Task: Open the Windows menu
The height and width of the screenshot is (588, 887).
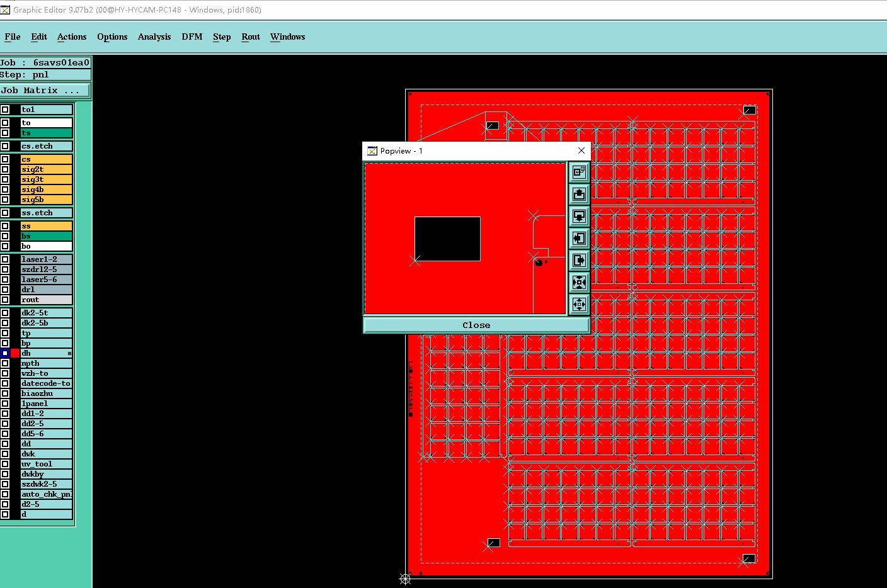Action: point(288,37)
